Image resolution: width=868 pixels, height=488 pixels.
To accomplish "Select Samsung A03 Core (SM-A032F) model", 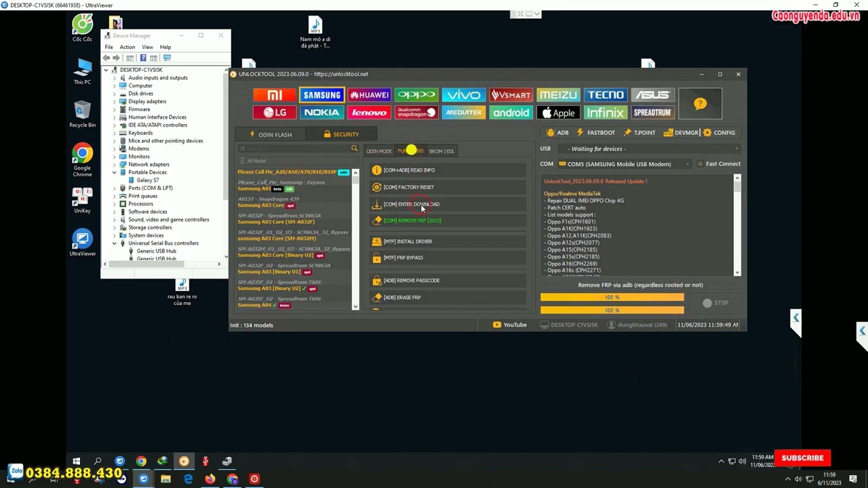I will (x=293, y=219).
